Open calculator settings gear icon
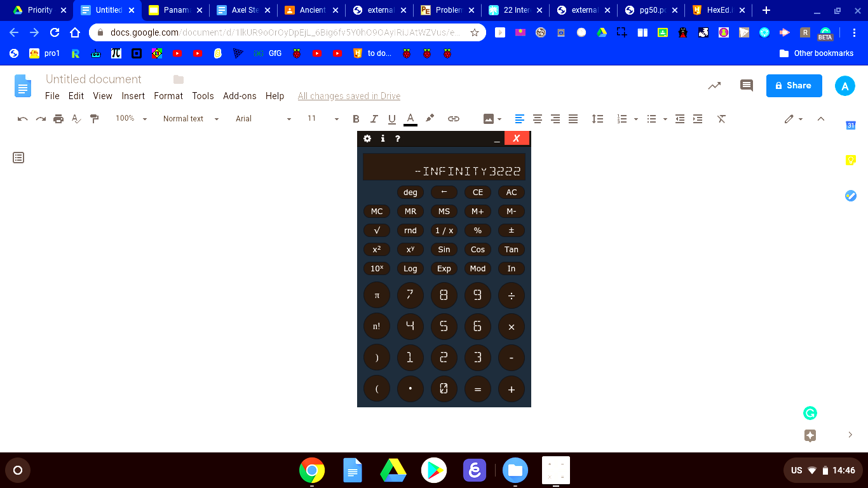This screenshot has height=488, width=868. pyautogui.click(x=367, y=139)
